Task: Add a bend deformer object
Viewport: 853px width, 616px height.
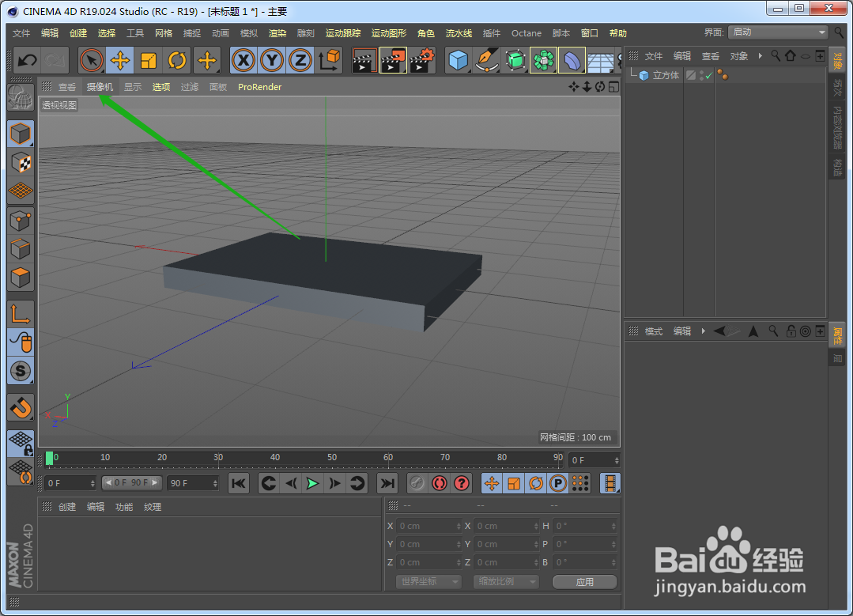Action: (x=572, y=60)
